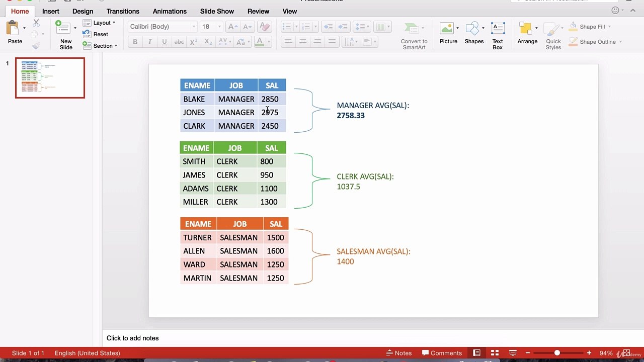
Task: Click the Format Painter brush icon
Action: pyautogui.click(x=36, y=46)
